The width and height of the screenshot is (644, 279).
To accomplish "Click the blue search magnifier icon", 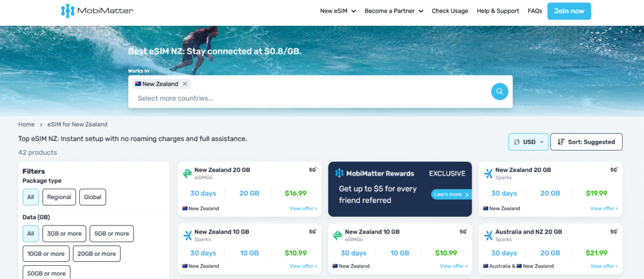I will 499,92.
